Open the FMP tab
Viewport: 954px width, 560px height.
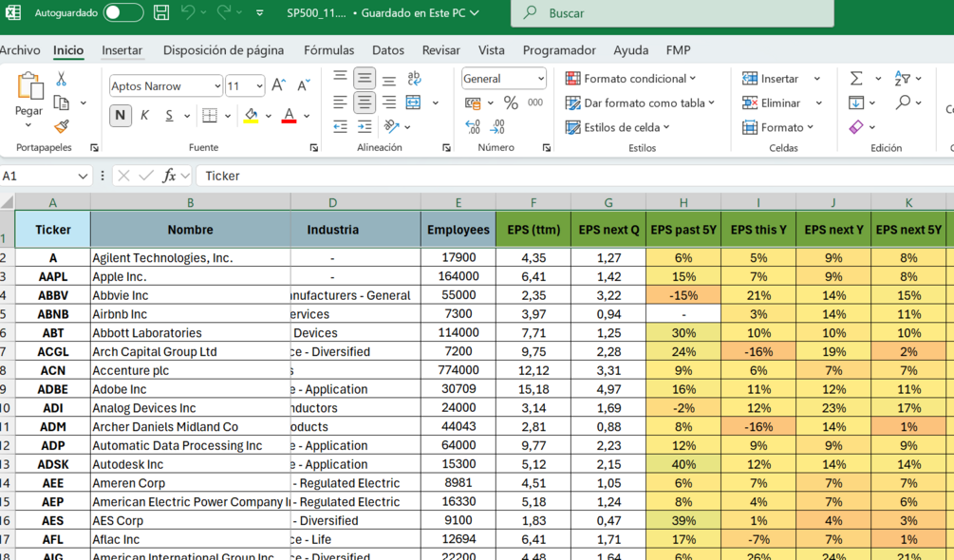click(679, 50)
